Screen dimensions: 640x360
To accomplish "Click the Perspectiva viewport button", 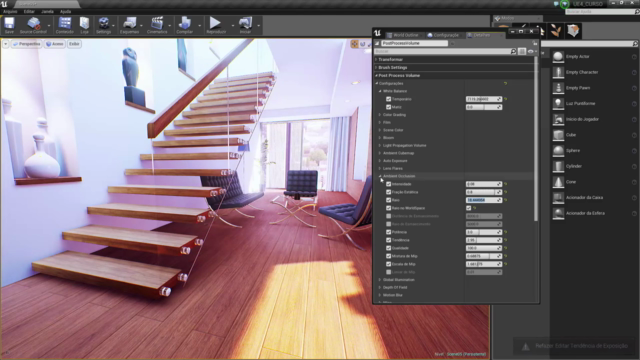I will 27,44.
